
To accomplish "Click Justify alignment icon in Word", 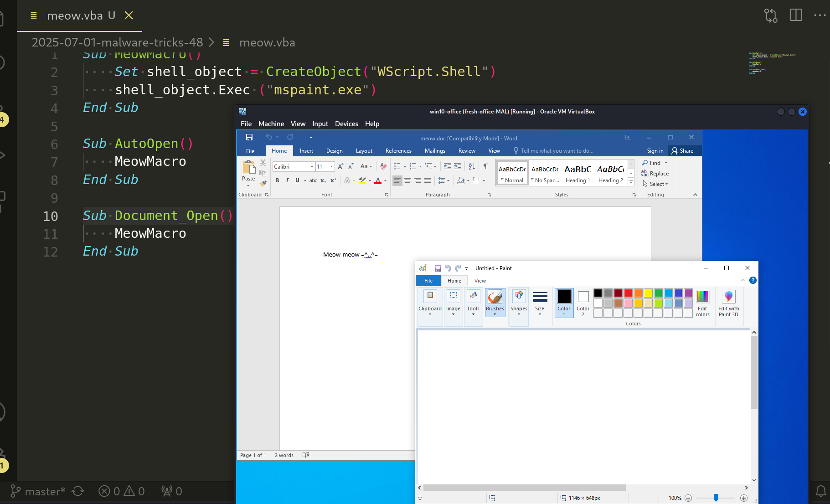I will pyautogui.click(x=428, y=180).
